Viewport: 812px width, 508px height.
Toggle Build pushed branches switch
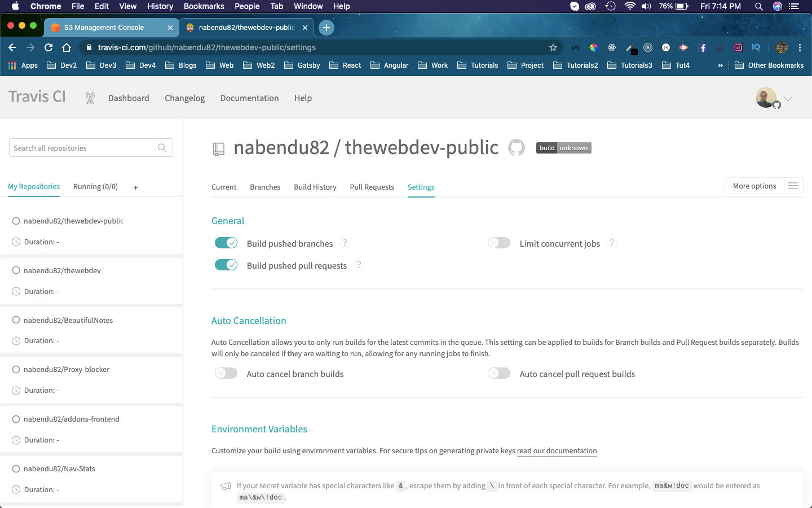point(226,243)
